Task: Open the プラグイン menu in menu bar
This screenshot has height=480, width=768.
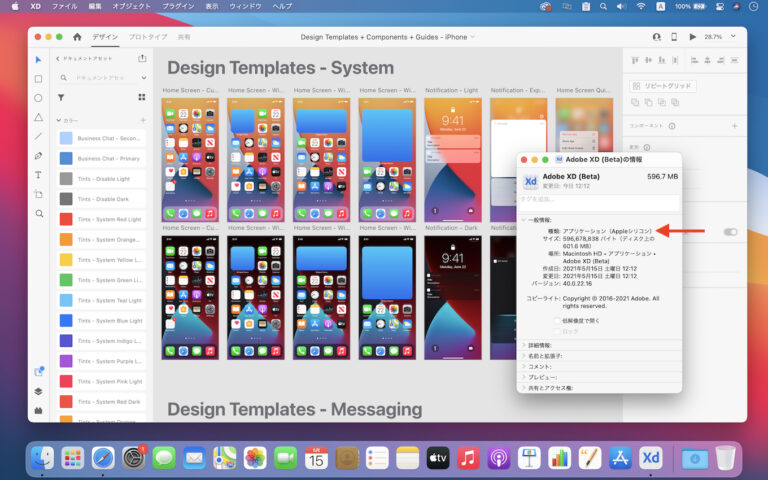Action: (177, 6)
